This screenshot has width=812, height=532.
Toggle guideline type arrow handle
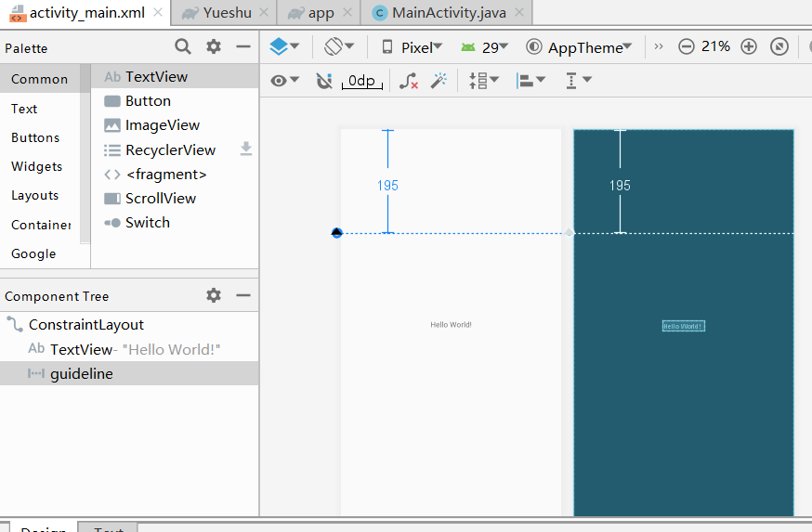[x=336, y=233]
